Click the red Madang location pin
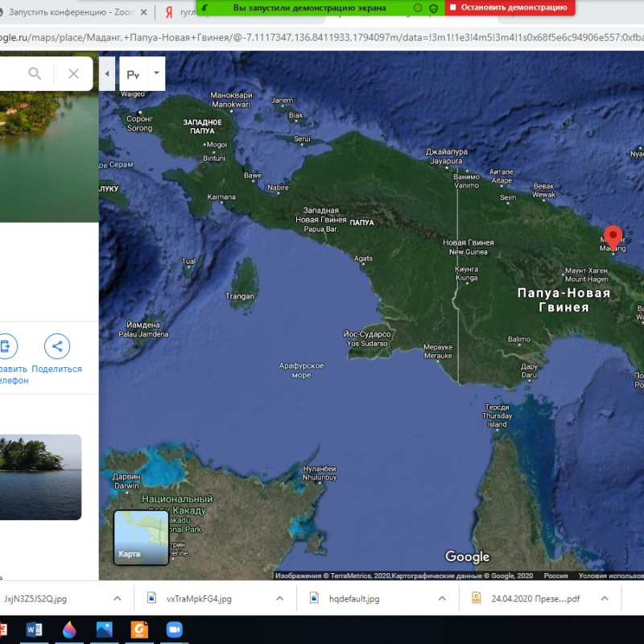Viewport: 644px width, 644px height. 613,237
